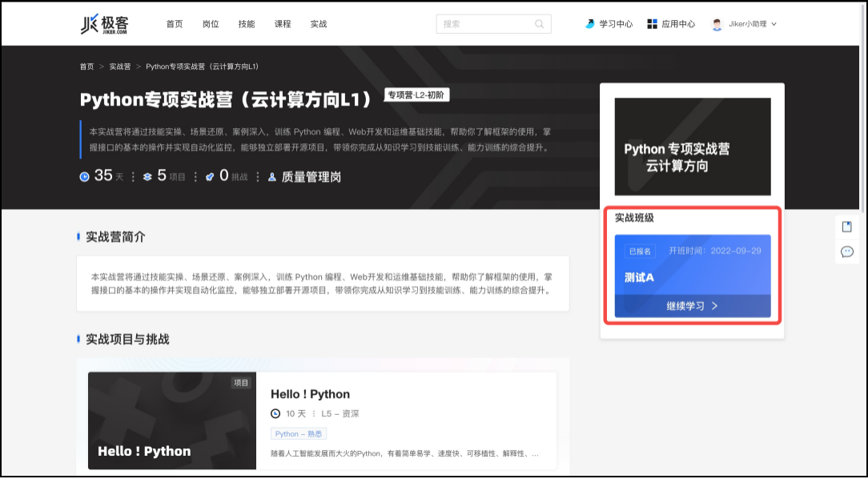Click 实战营 in the breadcrumb
868x479 pixels.
click(x=119, y=66)
